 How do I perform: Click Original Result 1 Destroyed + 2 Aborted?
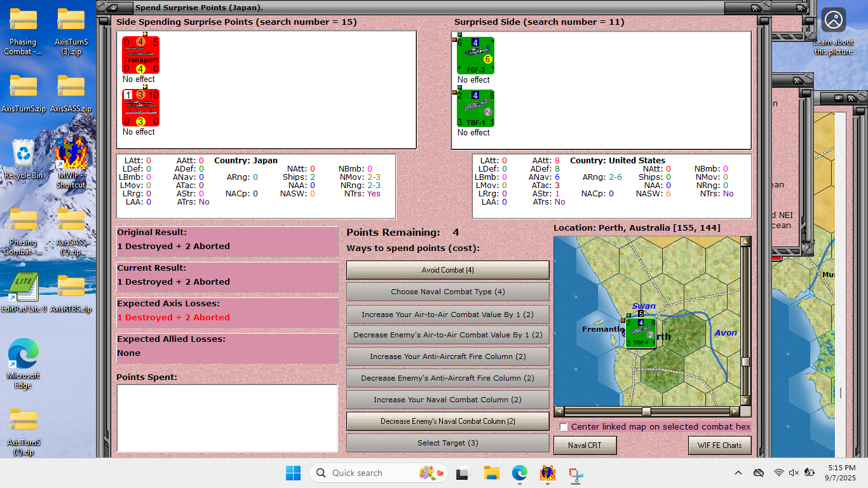point(173,246)
